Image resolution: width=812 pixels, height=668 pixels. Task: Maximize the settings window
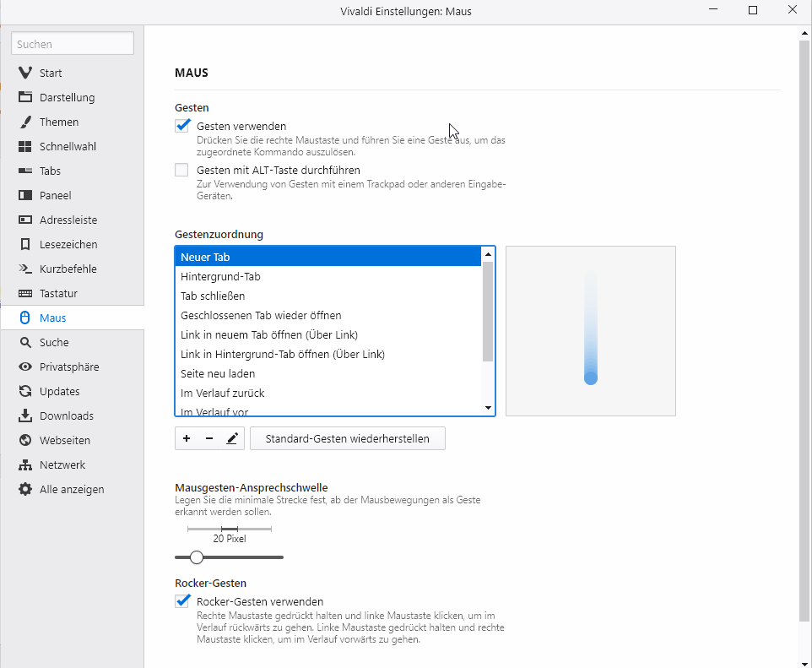[x=753, y=10]
